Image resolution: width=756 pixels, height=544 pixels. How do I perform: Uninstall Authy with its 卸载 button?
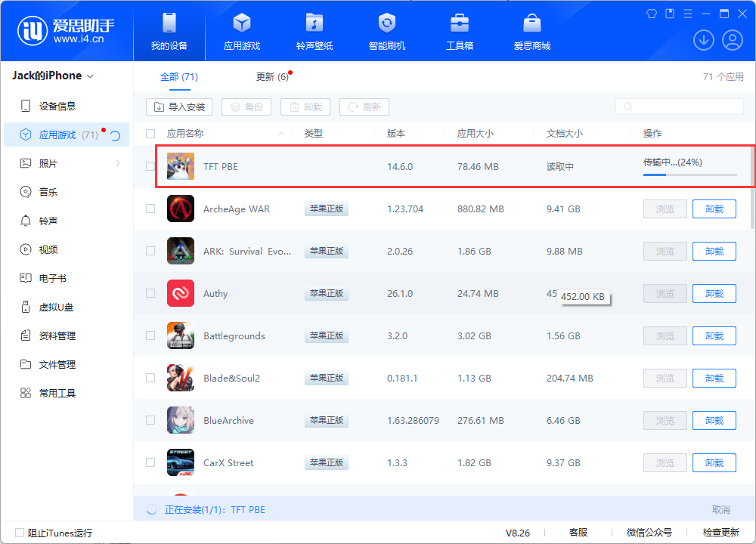pos(714,293)
